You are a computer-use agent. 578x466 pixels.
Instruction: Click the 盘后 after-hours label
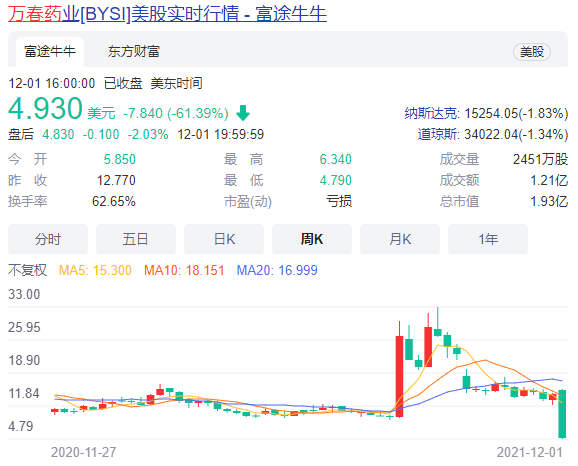pos(21,134)
